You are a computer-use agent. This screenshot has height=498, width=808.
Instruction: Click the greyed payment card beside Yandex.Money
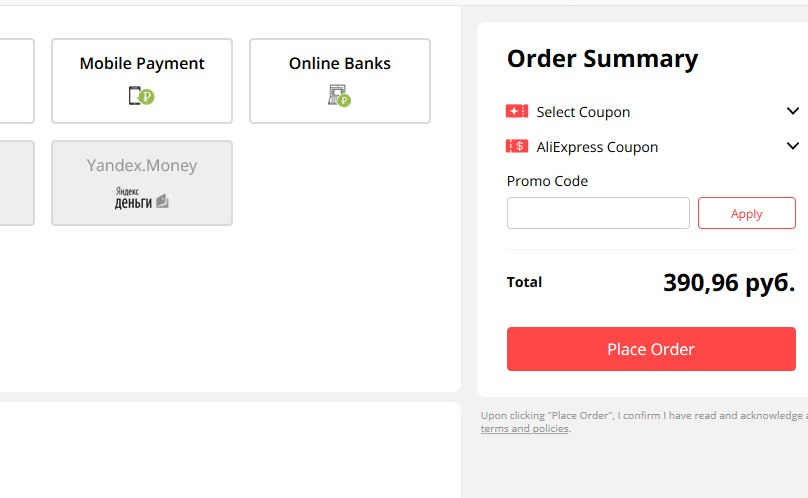click(17, 183)
